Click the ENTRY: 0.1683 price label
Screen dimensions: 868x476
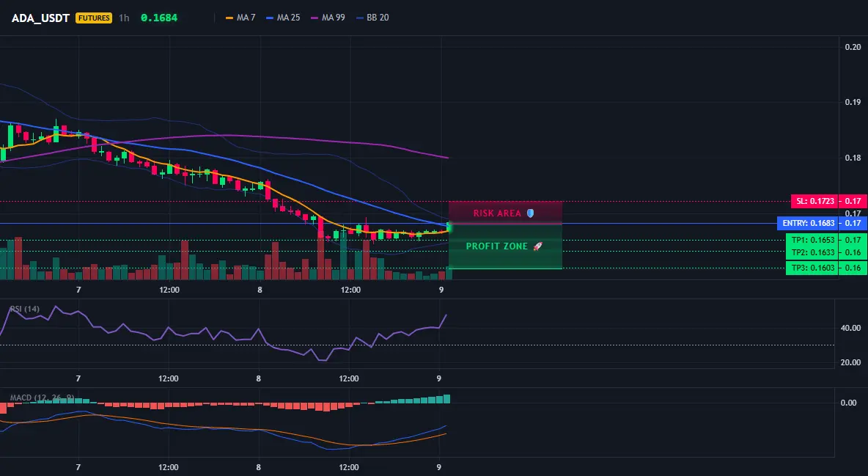click(x=808, y=223)
